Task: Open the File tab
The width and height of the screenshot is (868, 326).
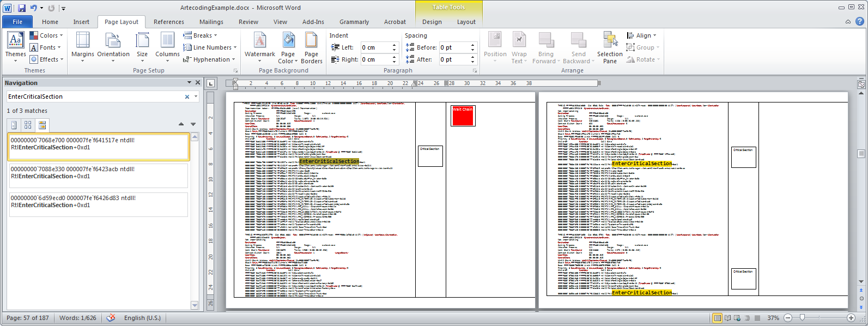Action: click(17, 22)
